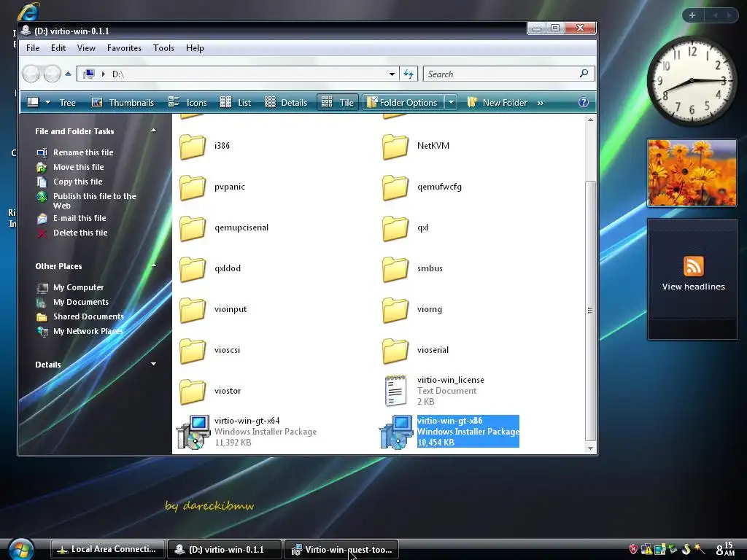Select the smbus folder icon
This screenshot has height=560, width=747.
pyautogui.click(x=395, y=269)
